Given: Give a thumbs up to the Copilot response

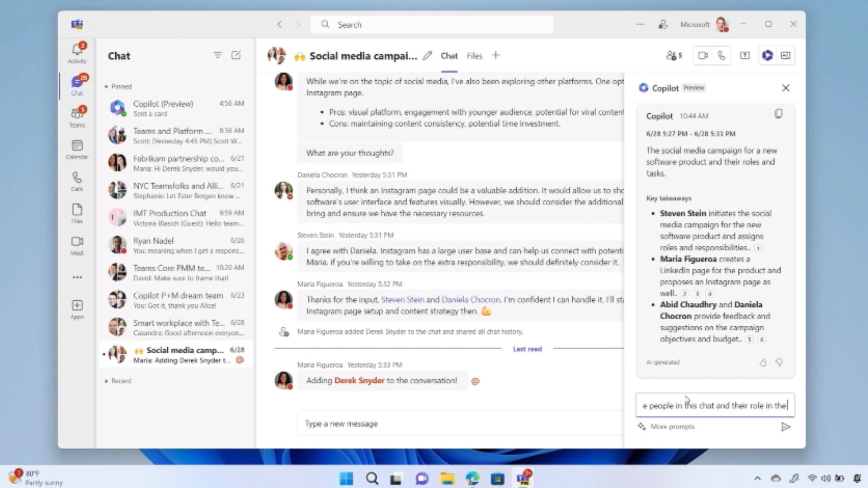Looking at the screenshot, I should [763, 362].
